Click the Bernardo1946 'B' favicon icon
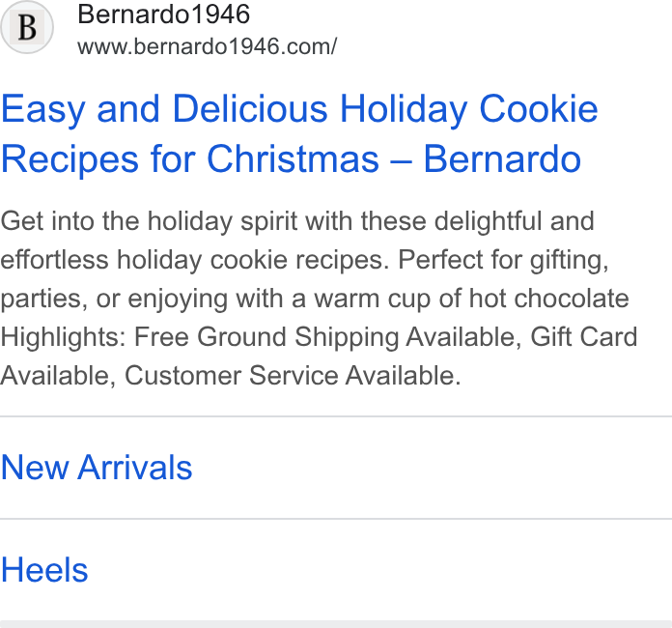Viewport: 672px width, 628px height. click(27, 27)
